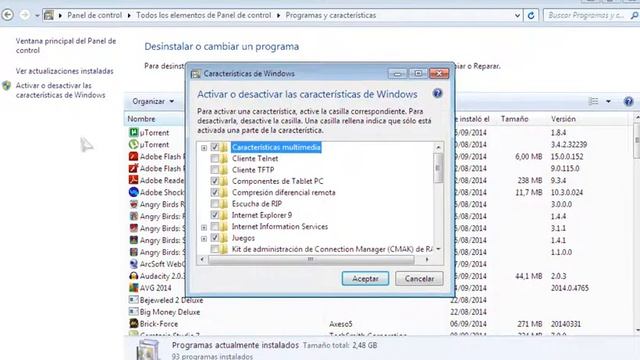This screenshot has height=360, width=640.
Task: Uncheck the Juegos checkbox
Action: [215, 238]
